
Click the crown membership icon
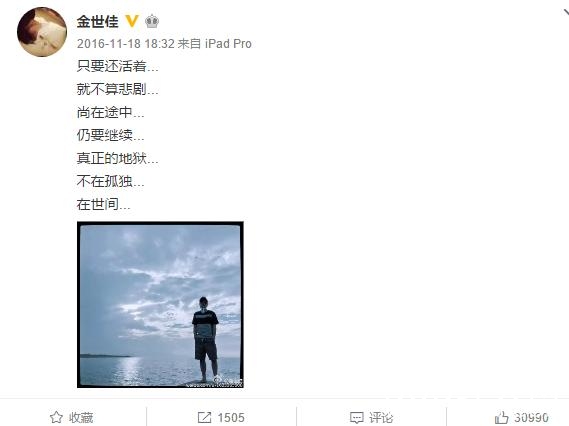click(x=152, y=21)
